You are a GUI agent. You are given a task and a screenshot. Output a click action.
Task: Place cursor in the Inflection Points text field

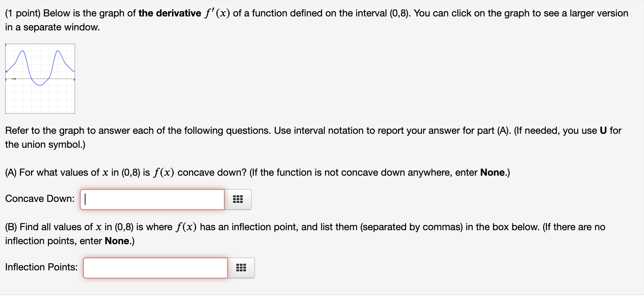(x=155, y=268)
